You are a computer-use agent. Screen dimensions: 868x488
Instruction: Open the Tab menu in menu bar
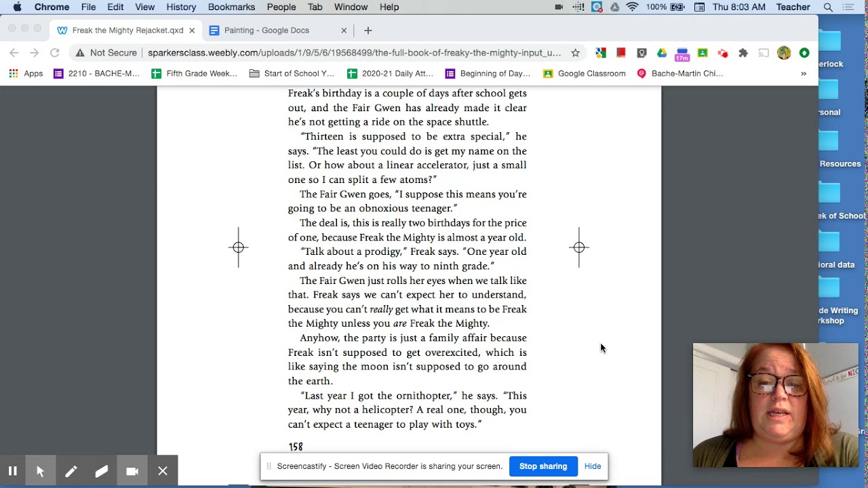(x=315, y=7)
